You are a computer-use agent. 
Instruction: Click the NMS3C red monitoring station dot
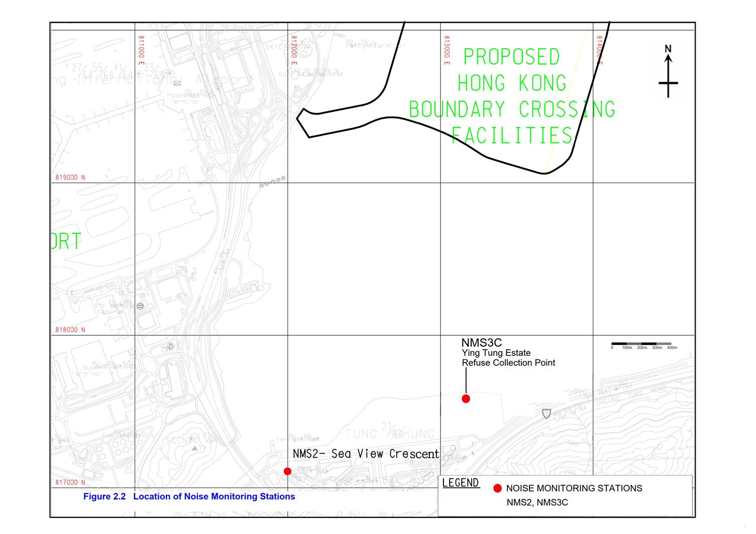[x=466, y=399]
